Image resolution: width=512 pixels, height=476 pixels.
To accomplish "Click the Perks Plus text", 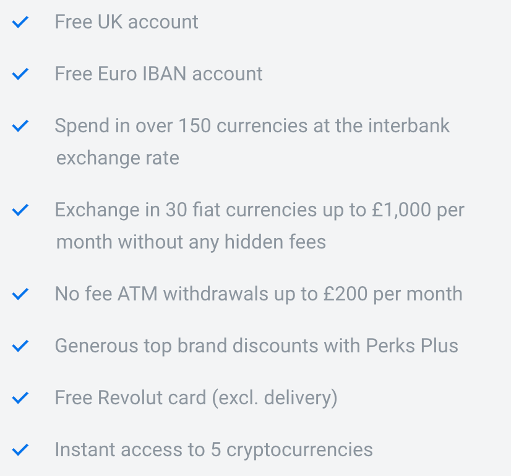I will (x=412, y=346).
